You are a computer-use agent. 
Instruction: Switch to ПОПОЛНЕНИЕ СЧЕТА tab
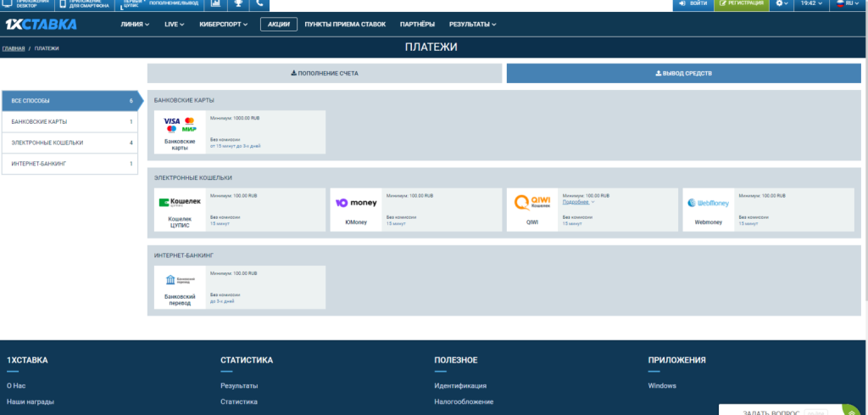click(x=325, y=74)
